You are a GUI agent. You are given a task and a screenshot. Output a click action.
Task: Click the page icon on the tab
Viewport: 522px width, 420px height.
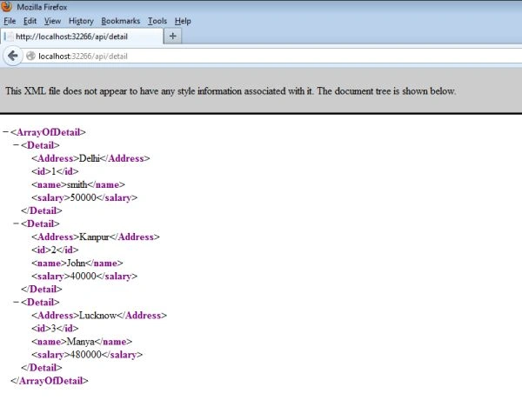point(10,37)
